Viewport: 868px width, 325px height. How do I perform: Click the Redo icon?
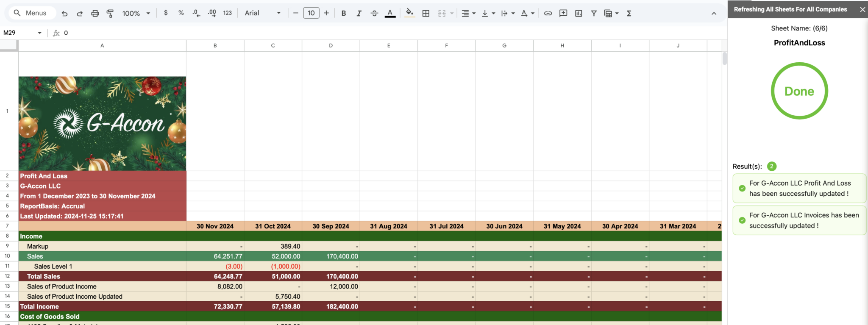pyautogui.click(x=80, y=13)
